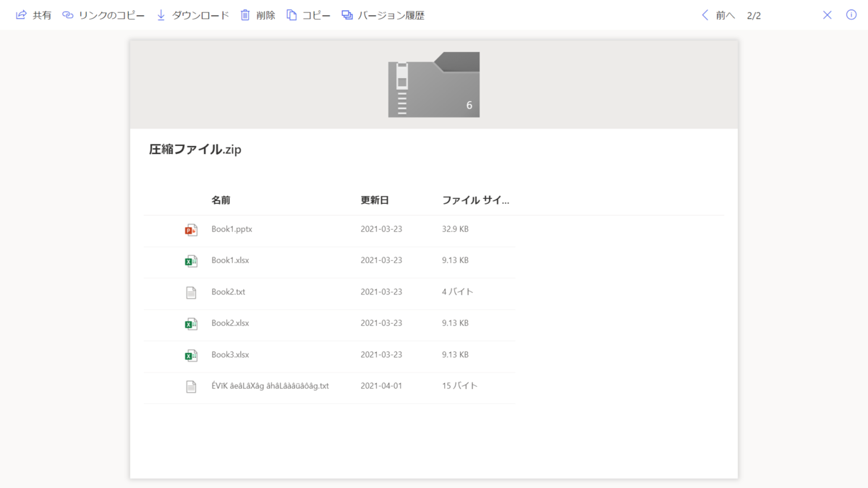Image resolution: width=868 pixels, height=488 pixels.
Task: Click the Share (共有) arrow icon
Action: coord(21,14)
